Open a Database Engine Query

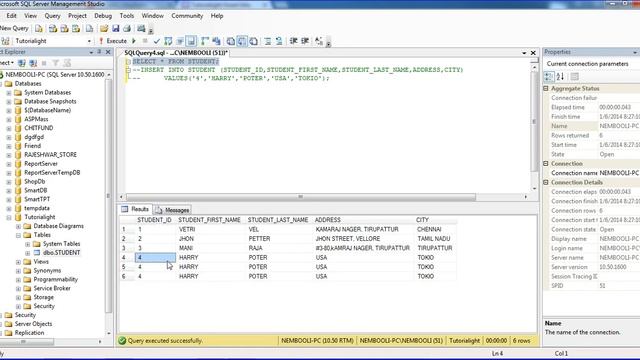click(39, 29)
